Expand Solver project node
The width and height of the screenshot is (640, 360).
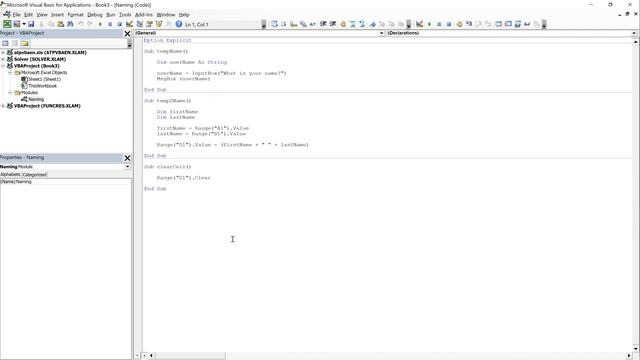(x=3, y=59)
